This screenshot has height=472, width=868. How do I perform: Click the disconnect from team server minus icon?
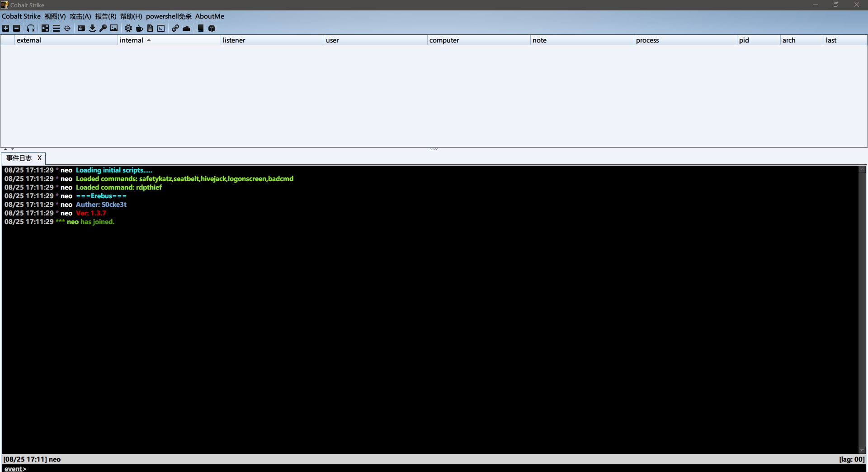tap(17, 28)
